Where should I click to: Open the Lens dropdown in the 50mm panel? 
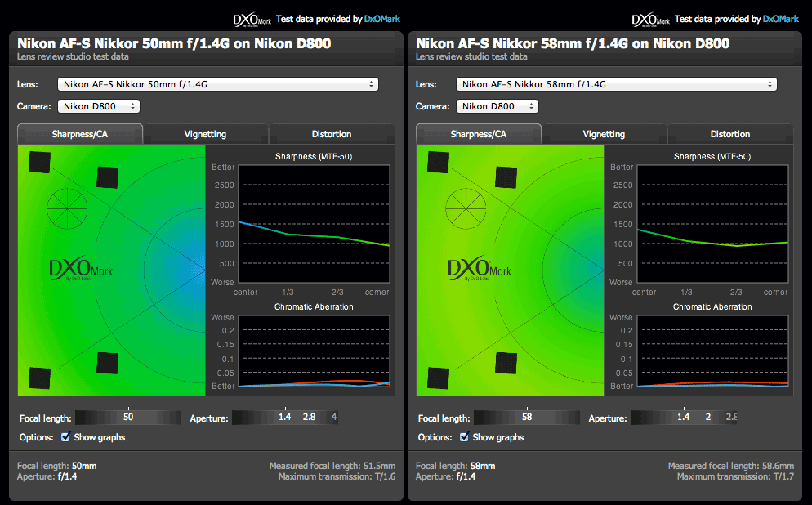click(218, 84)
